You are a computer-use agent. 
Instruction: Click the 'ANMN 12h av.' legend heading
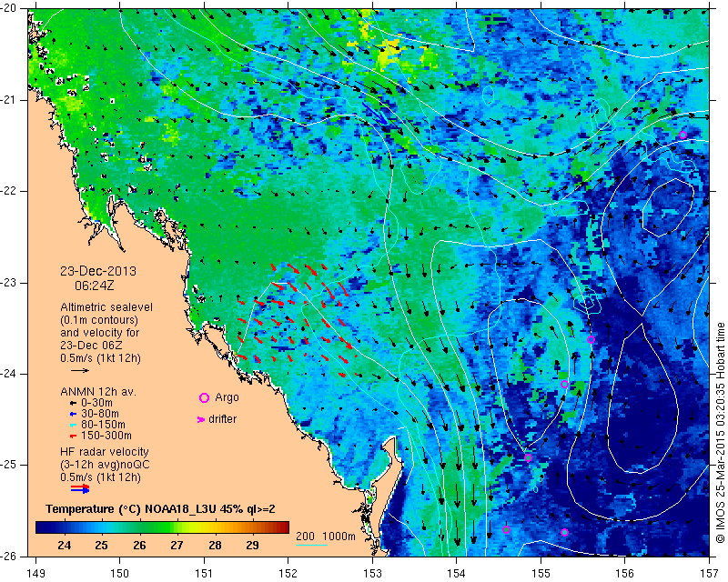[x=98, y=392]
